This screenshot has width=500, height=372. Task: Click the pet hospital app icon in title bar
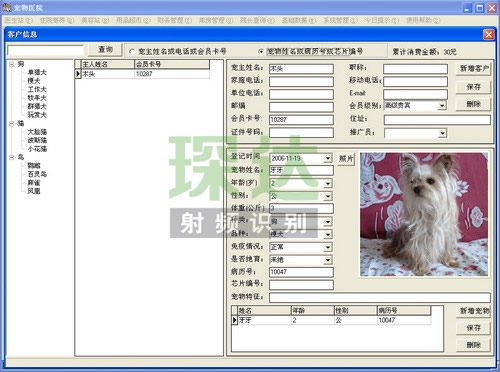7,7
